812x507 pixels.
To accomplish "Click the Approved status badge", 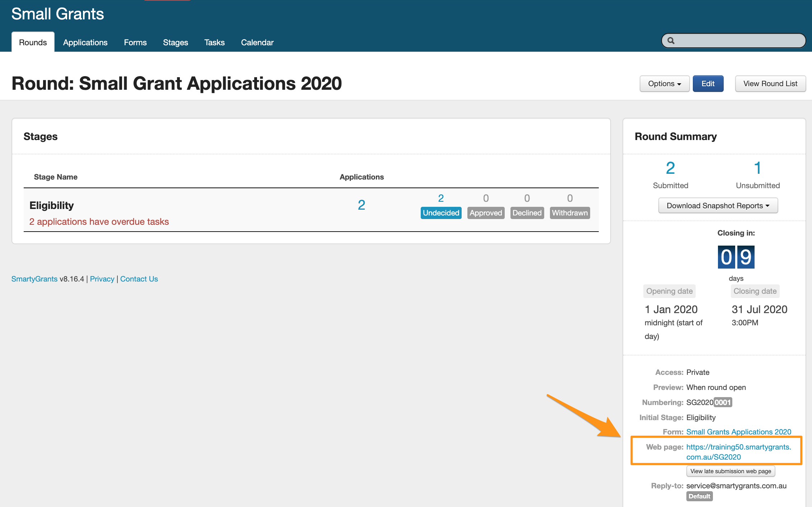I will [486, 213].
